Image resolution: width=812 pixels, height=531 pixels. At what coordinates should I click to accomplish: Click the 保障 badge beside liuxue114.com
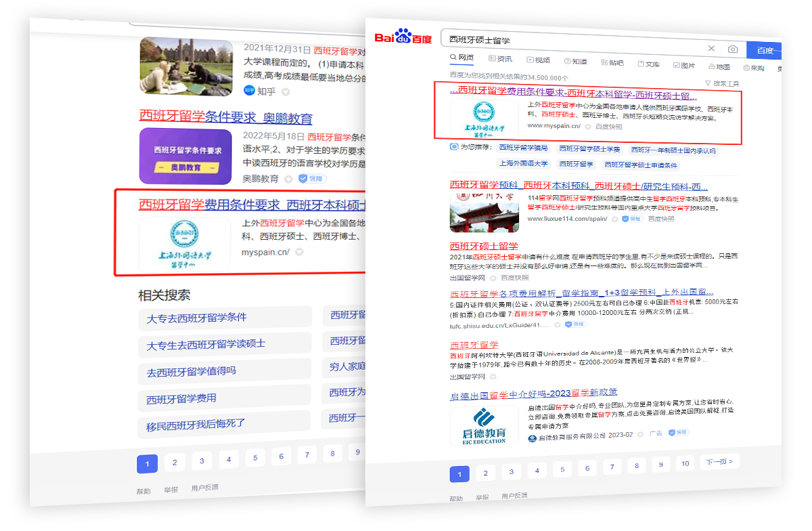pyautogui.click(x=632, y=219)
